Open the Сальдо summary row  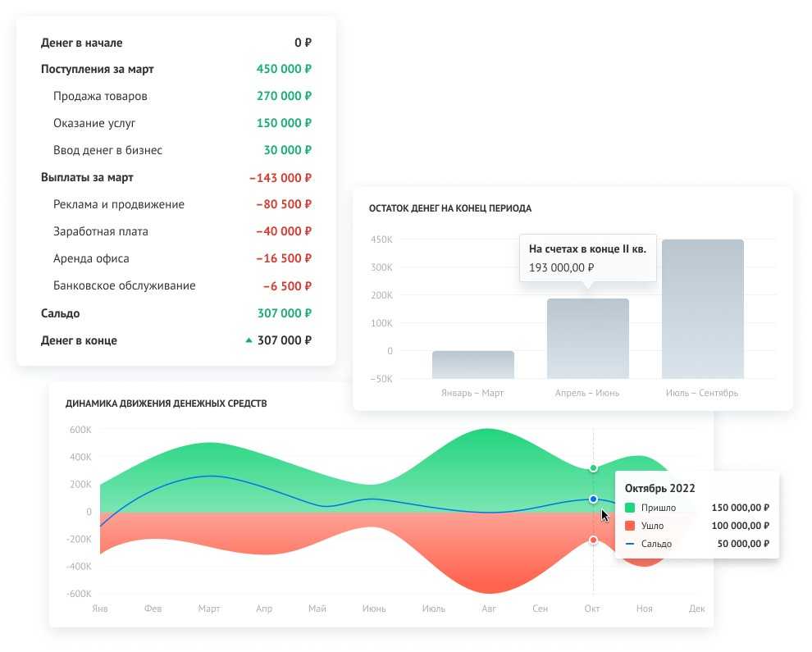pyautogui.click(x=61, y=313)
